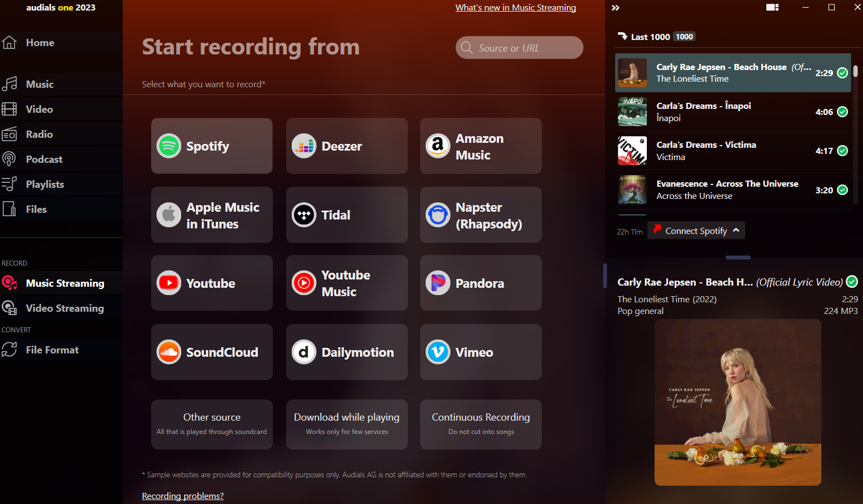Viewport: 863px width, 504px height.
Task: Click green checkmark on Beach House row
Action: [x=842, y=73]
